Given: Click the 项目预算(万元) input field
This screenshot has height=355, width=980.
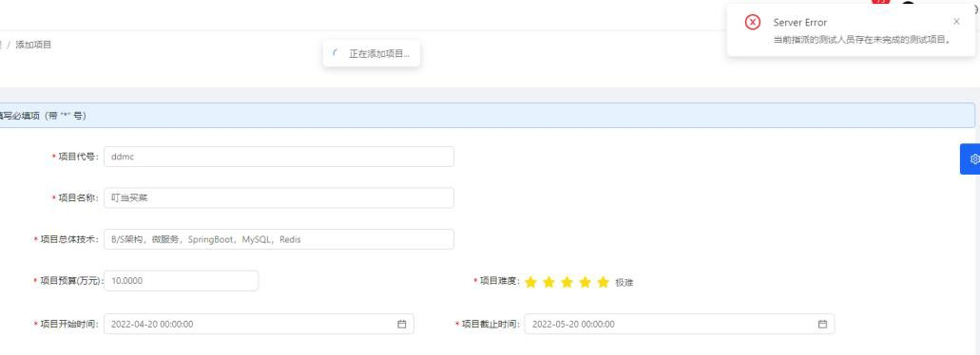Looking at the screenshot, I should pyautogui.click(x=182, y=281).
